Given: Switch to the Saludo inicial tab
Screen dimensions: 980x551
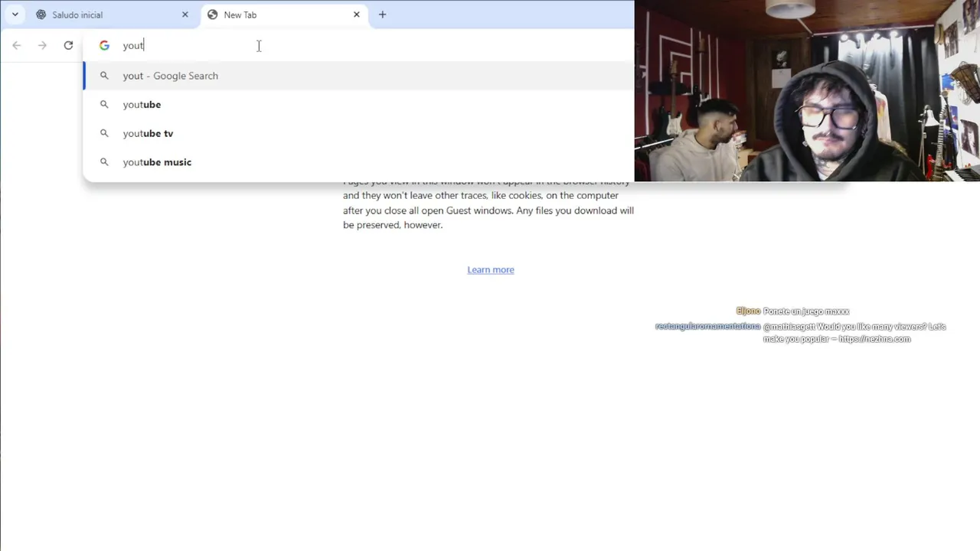Looking at the screenshot, I should point(112,15).
